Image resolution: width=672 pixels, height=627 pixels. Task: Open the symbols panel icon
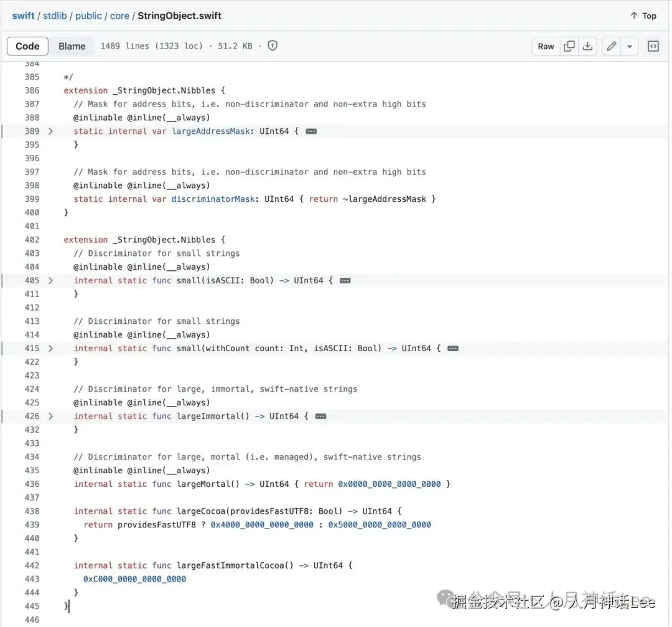click(x=653, y=46)
